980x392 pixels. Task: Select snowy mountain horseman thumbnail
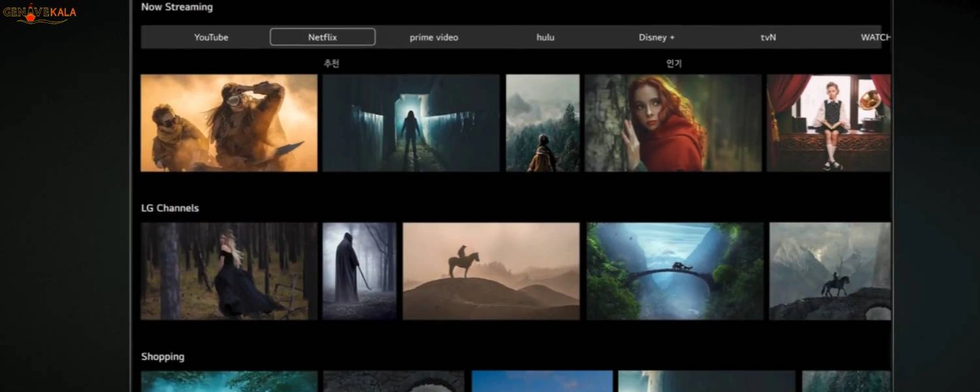pyautogui.click(x=830, y=271)
